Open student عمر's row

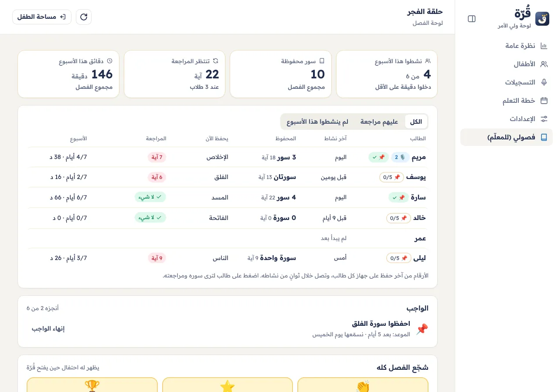click(227, 238)
